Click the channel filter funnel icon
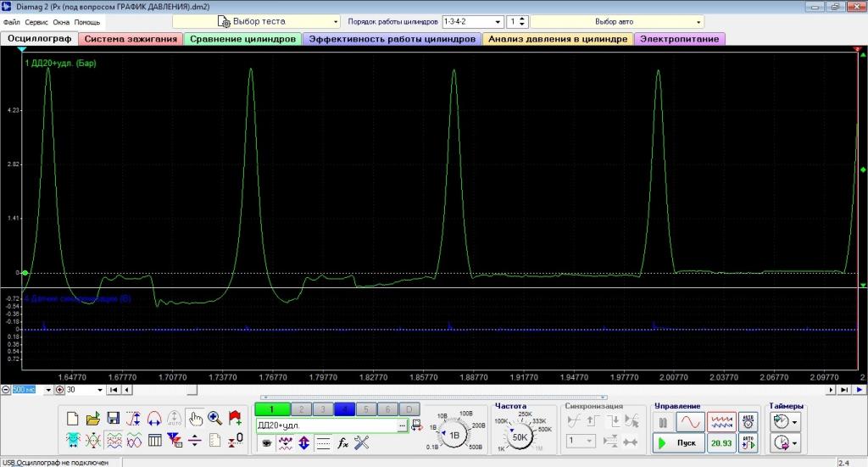Viewport: 868px width, 467px height. point(175,441)
